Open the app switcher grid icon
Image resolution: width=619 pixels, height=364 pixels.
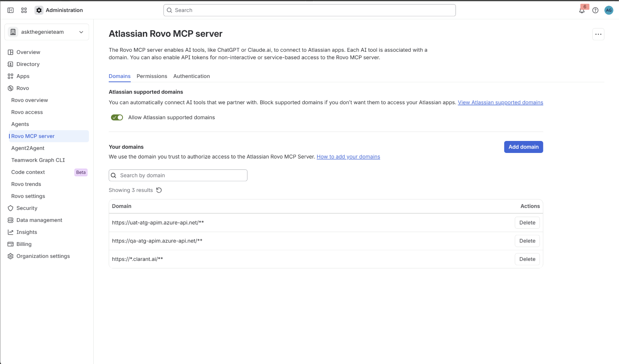(24, 10)
